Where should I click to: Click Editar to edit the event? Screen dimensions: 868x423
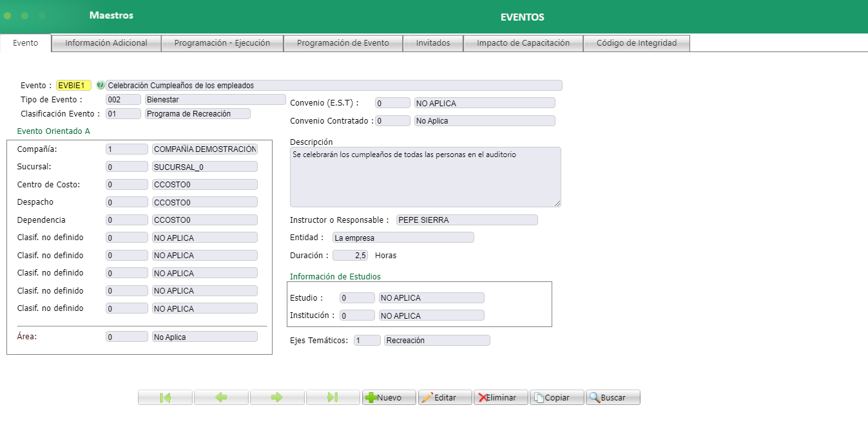(445, 397)
